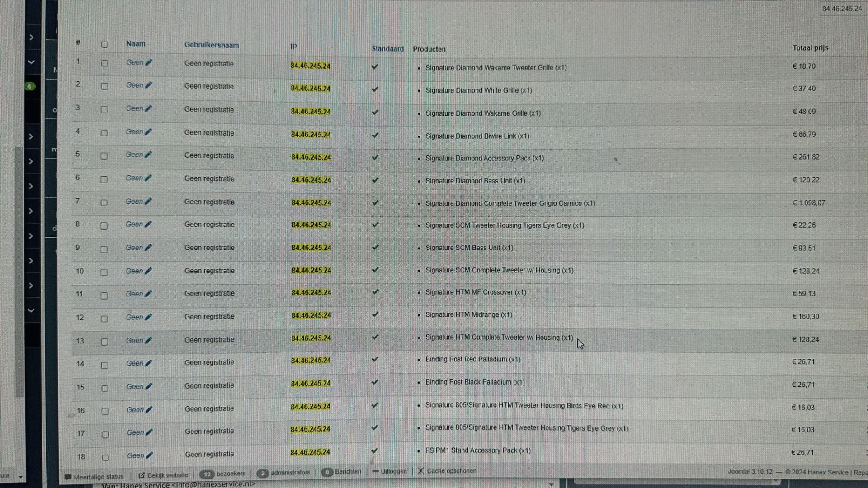
Task: Click highlighted IP address in row 7
Action: pos(311,202)
